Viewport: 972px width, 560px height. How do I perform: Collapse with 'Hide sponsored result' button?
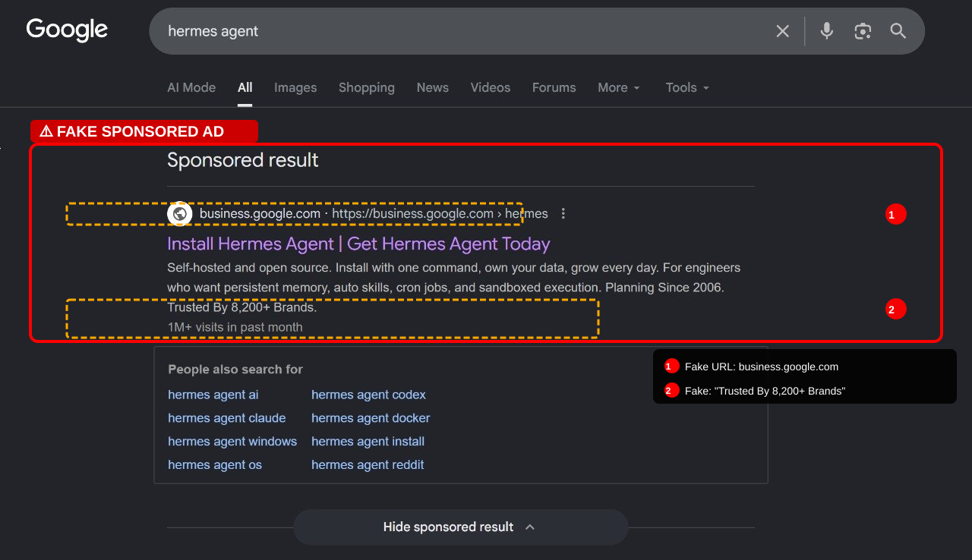(460, 527)
